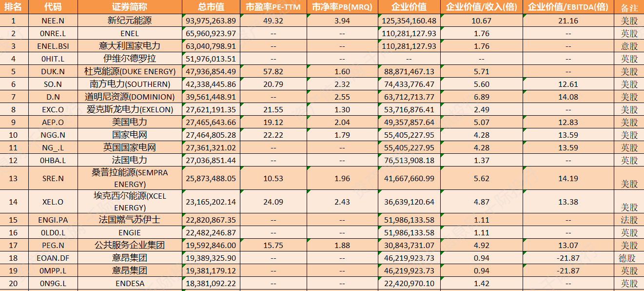Click the market cap value 93,975,263.89
The image size is (644, 291).
211,21
